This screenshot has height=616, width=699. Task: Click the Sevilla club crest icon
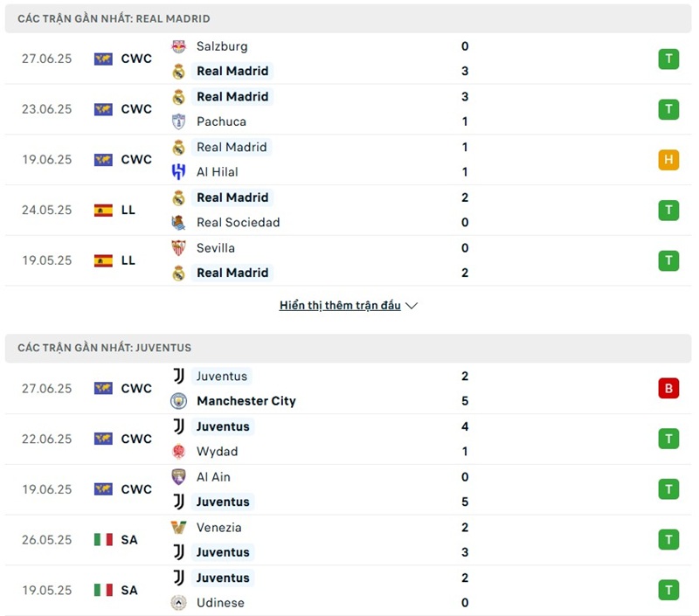pyautogui.click(x=178, y=248)
